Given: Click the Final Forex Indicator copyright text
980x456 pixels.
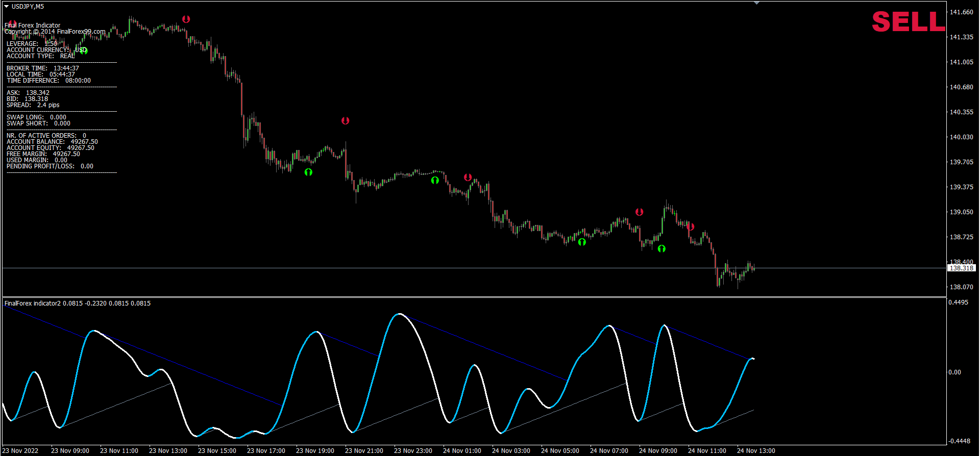Looking at the screenshot, I should (55, 32).
